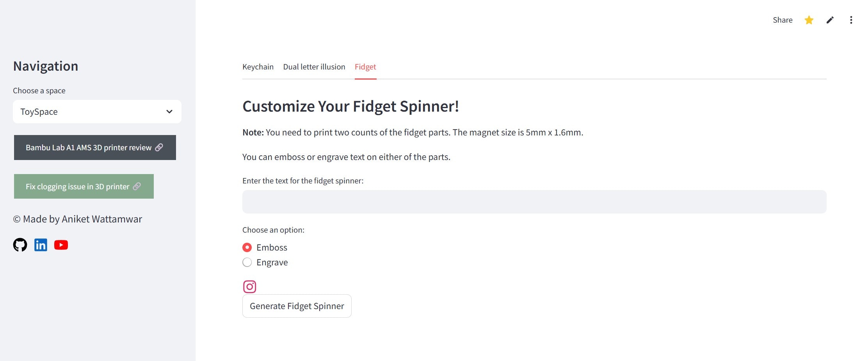Image resolution: width=868 pixels, height=361 pixels.
Task: Open the three-dot options menu
Action: point(851,20)
